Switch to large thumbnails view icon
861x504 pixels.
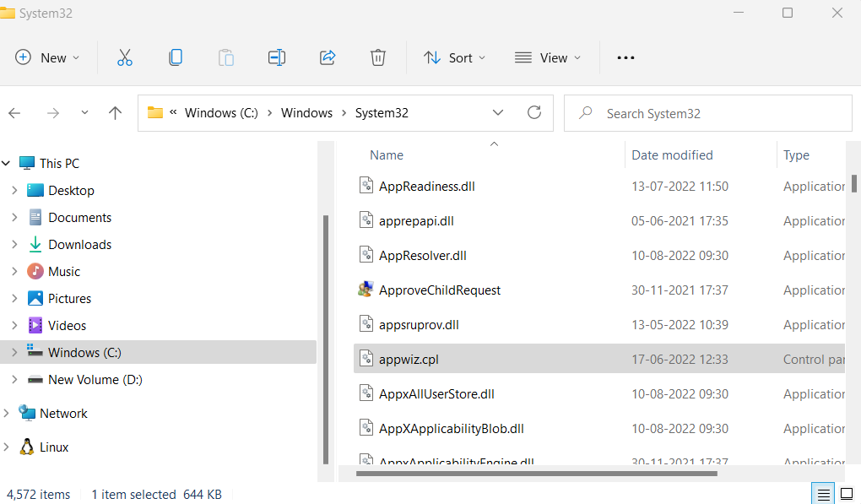pos(847,494)
